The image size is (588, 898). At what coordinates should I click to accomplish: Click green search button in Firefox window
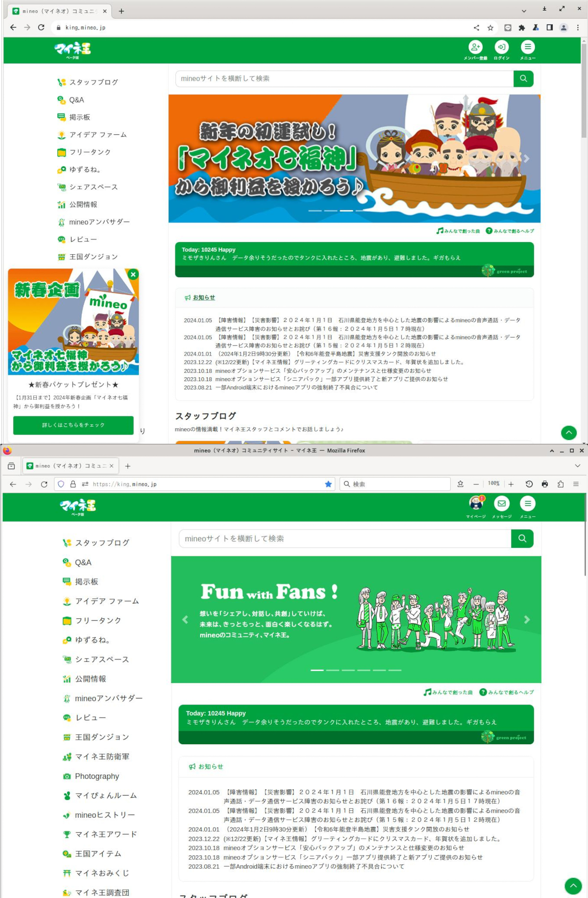pos(522,538)
